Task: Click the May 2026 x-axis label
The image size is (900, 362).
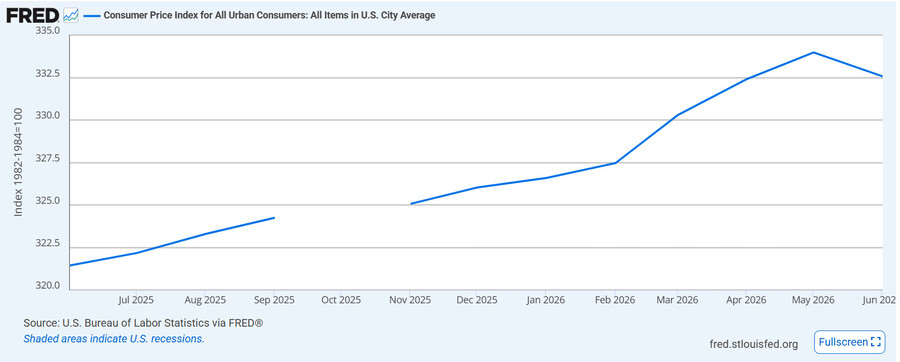Action: click(813, 300)
